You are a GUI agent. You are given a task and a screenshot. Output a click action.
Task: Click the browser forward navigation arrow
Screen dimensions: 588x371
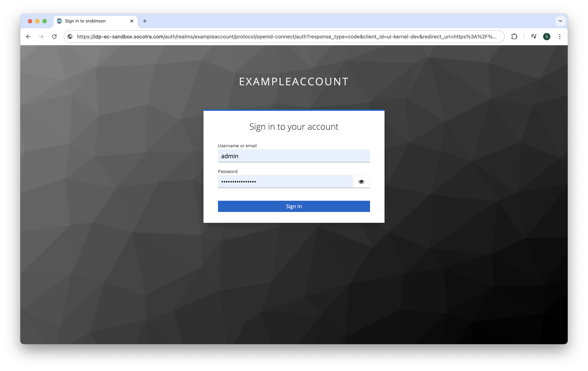tap(41, 36)
